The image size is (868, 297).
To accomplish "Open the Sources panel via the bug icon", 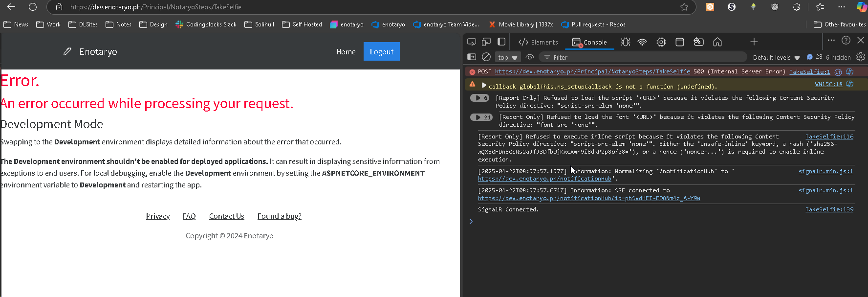I will click(x=626, y=42).
